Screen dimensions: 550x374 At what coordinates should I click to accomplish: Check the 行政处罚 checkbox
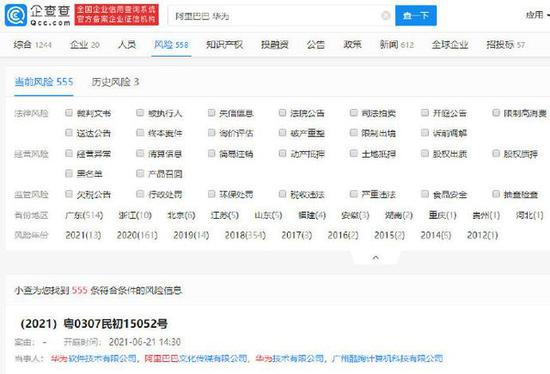[x=140, y=194]
